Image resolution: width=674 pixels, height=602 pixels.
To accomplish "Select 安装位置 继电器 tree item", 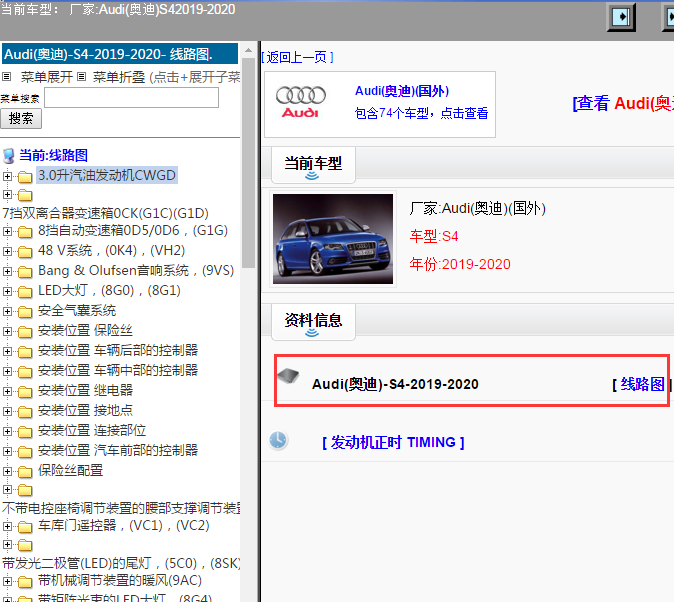I will pos(86,390).
